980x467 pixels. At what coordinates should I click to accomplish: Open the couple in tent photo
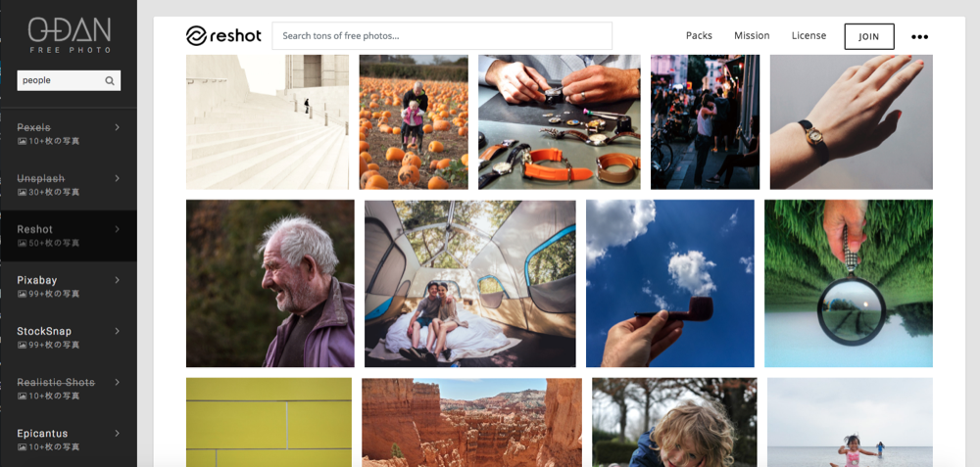pyautogui.click(x=470, y=284)
